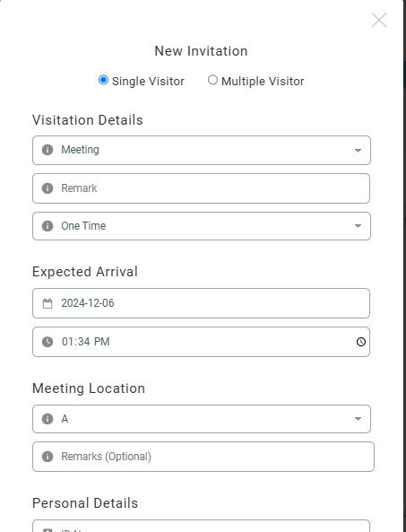Select the Multiple Visitor radio option
This screenshot has height=532, width=406.
point(212,80)
